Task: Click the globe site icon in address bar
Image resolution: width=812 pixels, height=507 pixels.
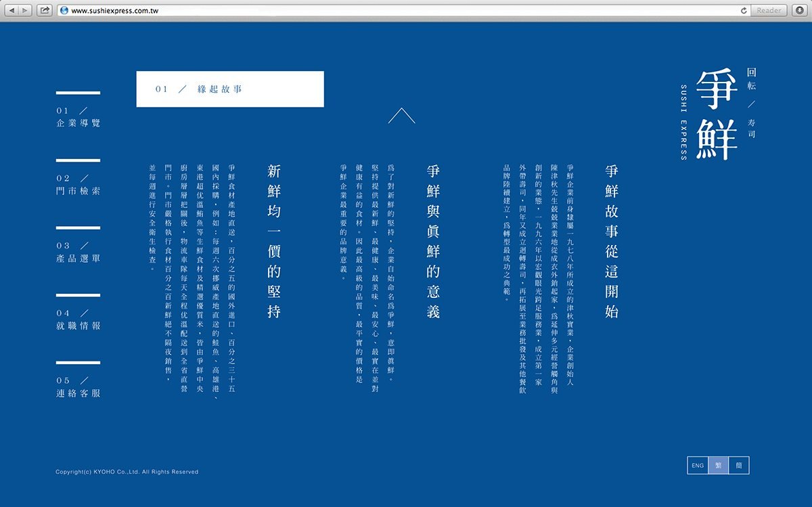Action: [x=64, y=10]
